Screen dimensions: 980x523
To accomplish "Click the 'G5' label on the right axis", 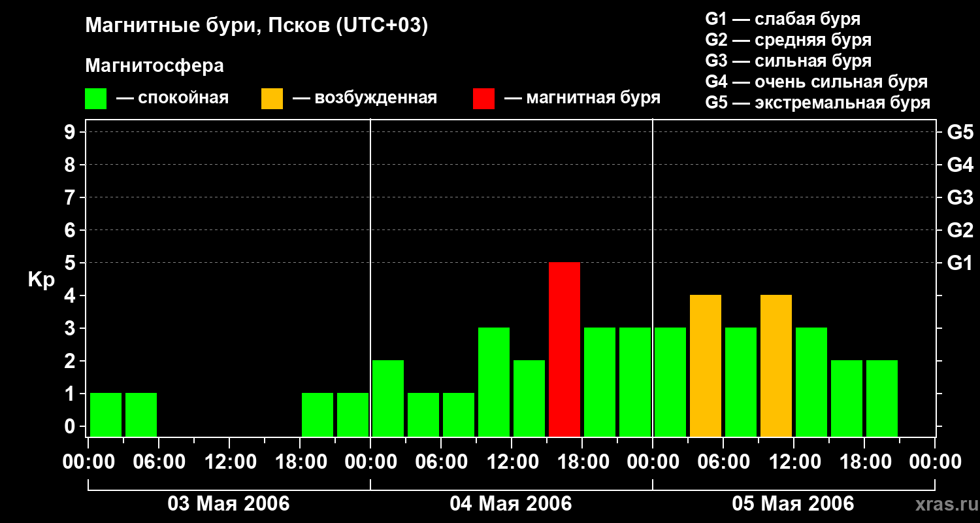I will coord(960,132).
